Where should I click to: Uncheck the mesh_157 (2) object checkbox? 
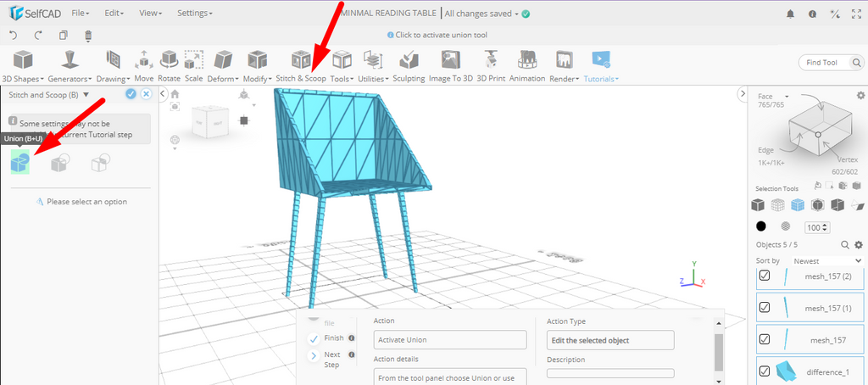[x=764, y=276]
